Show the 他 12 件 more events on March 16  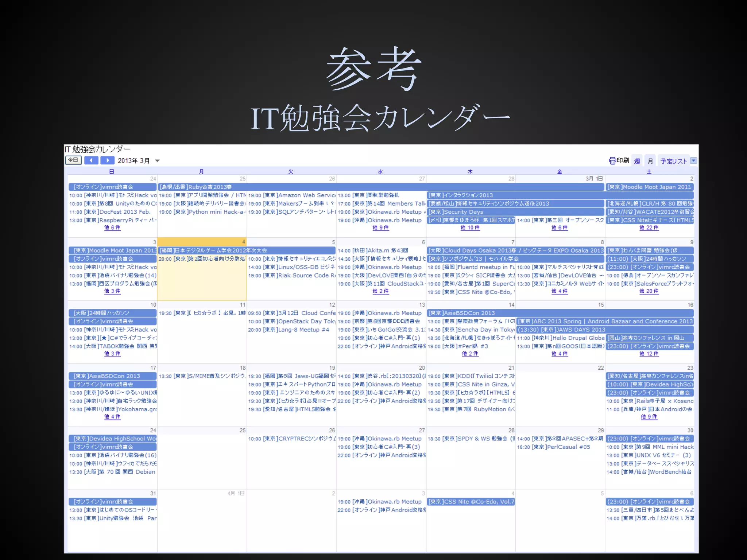[x=649, y=354]
